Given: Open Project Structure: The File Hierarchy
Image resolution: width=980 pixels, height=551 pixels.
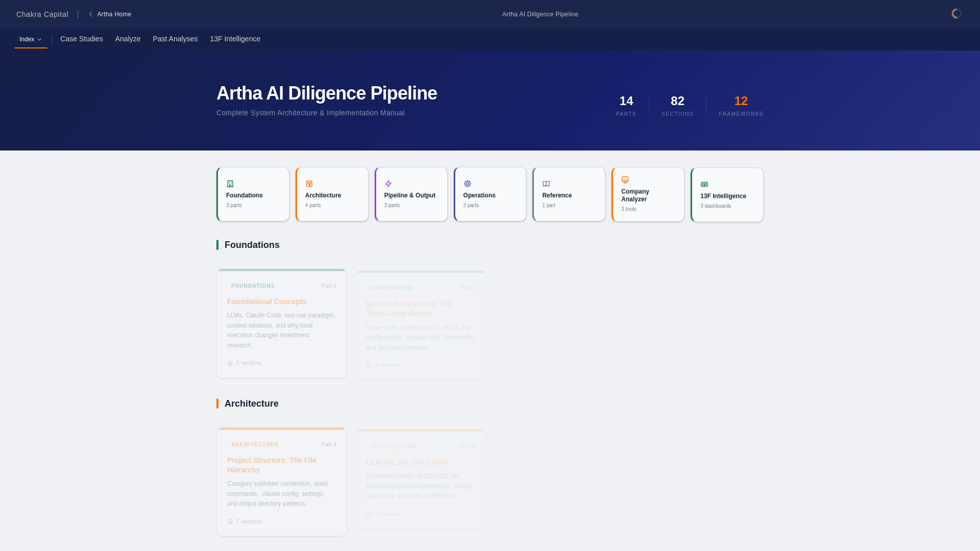Looking at the screenshot, I should click(x=282, y=482).
